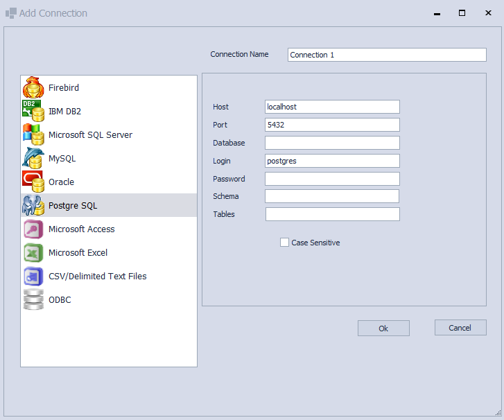Focus the Password input field
Image resolution: width=504 pixels, height=420 pixels.
332,179
